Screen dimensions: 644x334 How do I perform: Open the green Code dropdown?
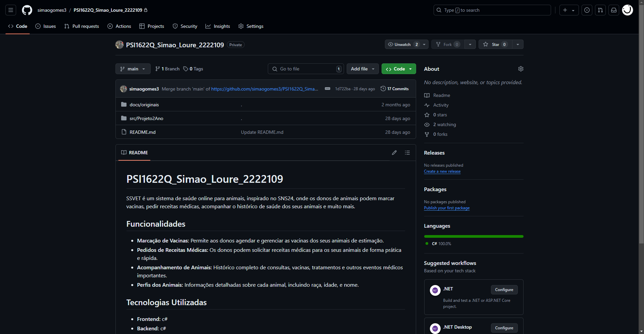[399, 69]
